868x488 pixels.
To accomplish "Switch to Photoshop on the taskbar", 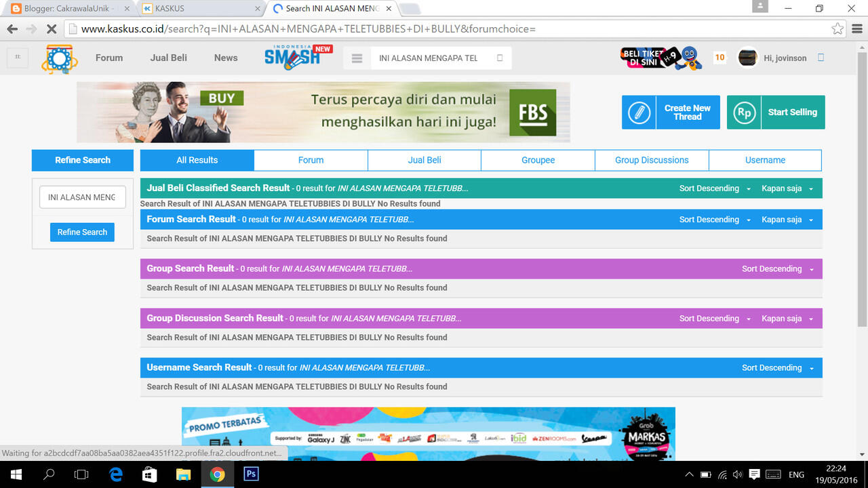I will pos(251,474).
